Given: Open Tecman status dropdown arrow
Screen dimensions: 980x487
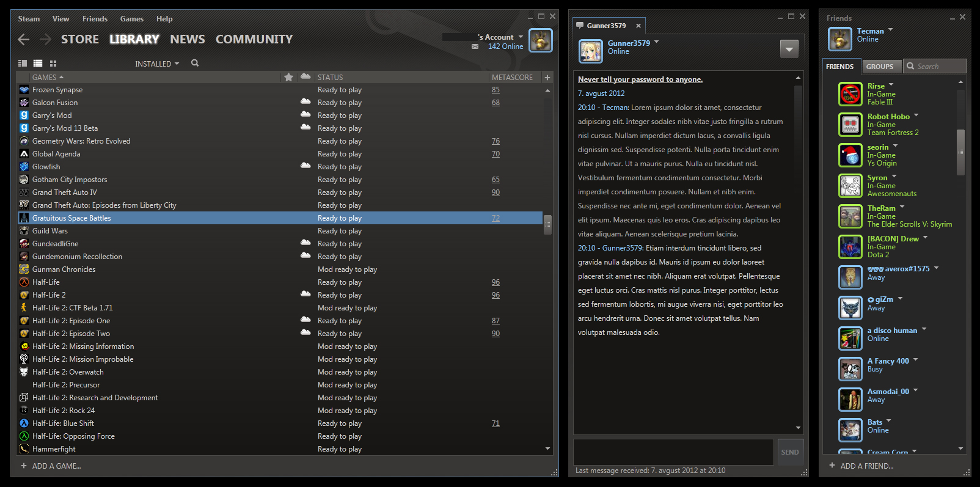Looking at the screenshot, I should click(891, 30).
